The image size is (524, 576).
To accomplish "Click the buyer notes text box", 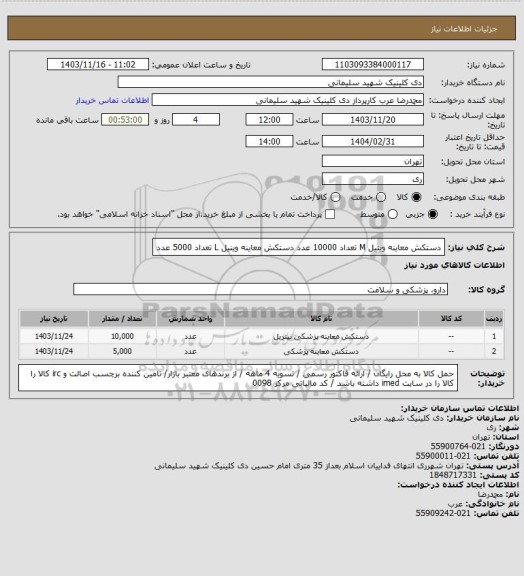I will click(238, 378).
